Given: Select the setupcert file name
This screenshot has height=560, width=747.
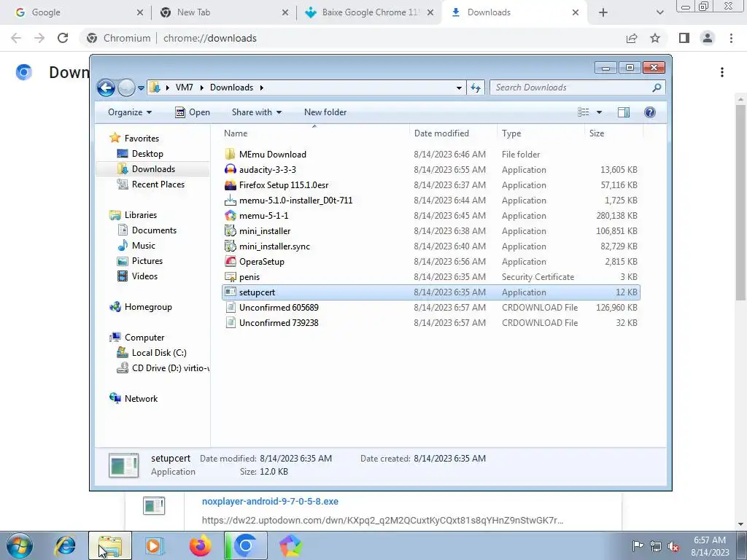Looking at the screenshot, I should tap(258, 292).
